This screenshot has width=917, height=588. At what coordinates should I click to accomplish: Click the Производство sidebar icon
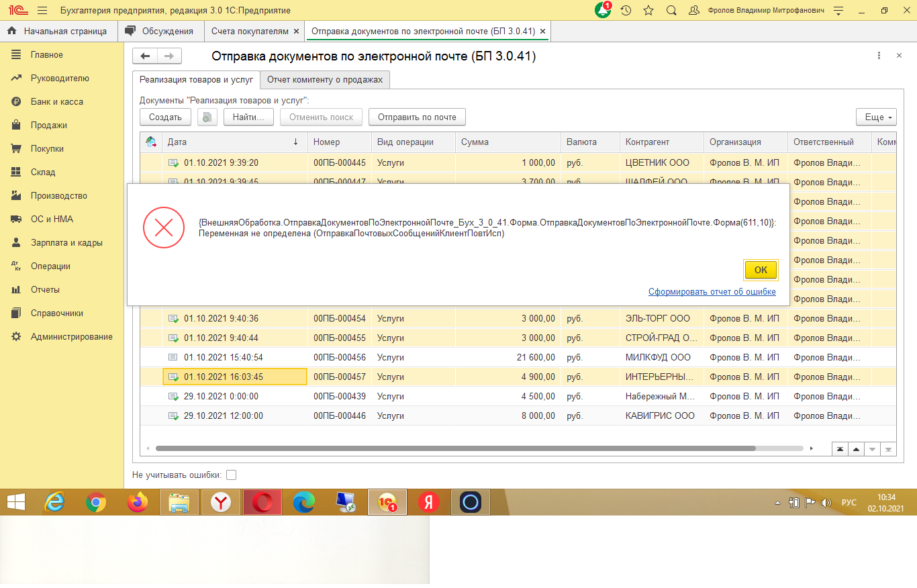[x=17, y=195]
